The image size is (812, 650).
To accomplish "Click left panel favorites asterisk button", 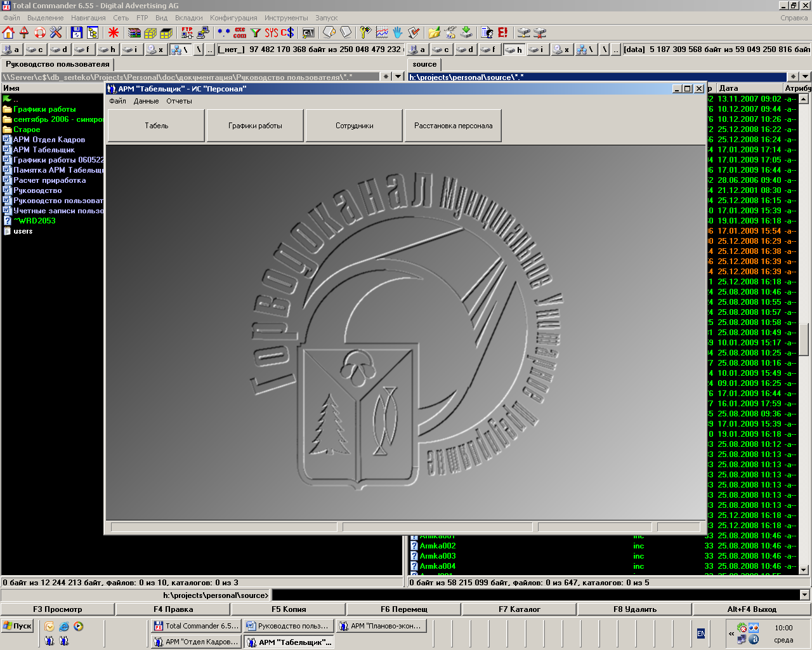I will (386, 77).
